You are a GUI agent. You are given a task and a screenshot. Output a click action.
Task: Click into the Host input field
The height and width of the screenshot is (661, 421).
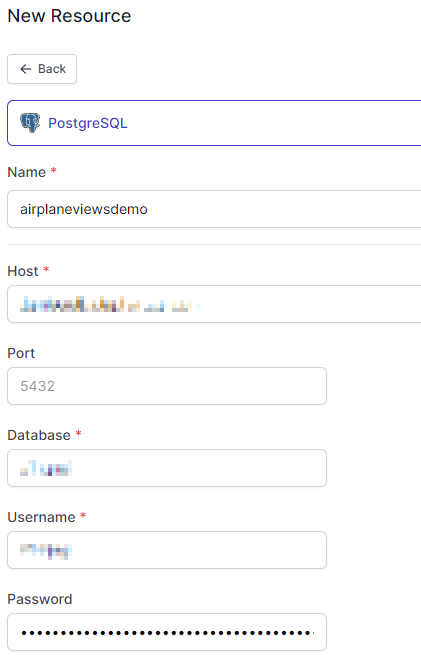pos(214,304)
